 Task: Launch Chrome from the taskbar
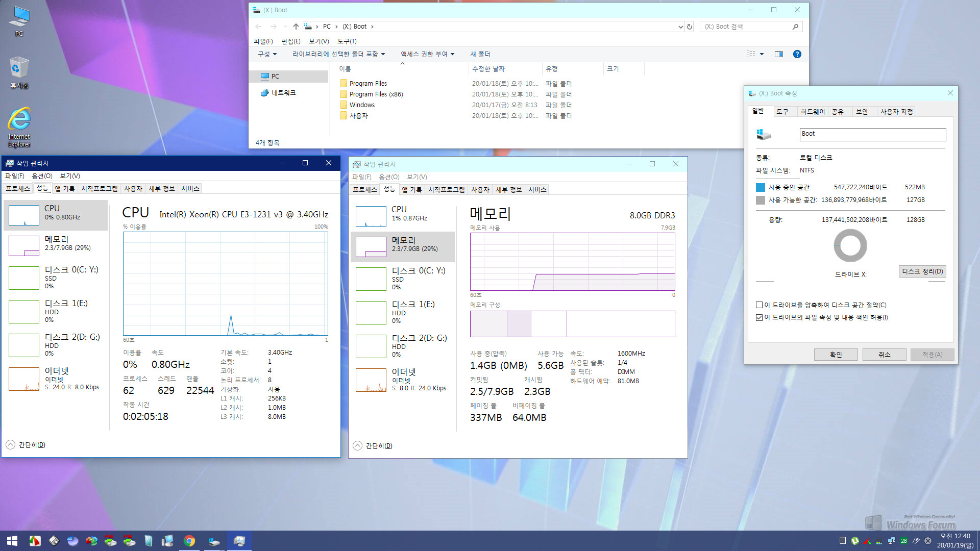tap(189, 541)
